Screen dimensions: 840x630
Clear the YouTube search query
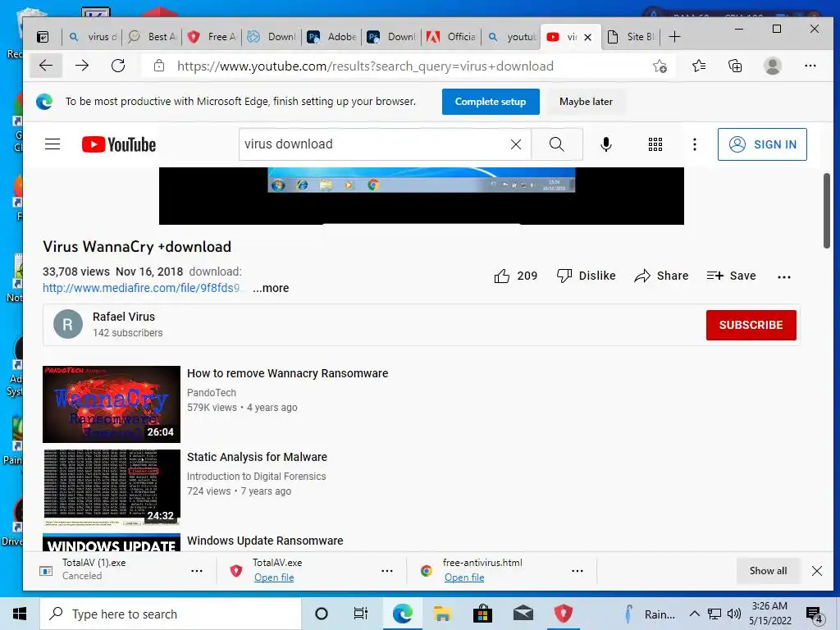516,144
